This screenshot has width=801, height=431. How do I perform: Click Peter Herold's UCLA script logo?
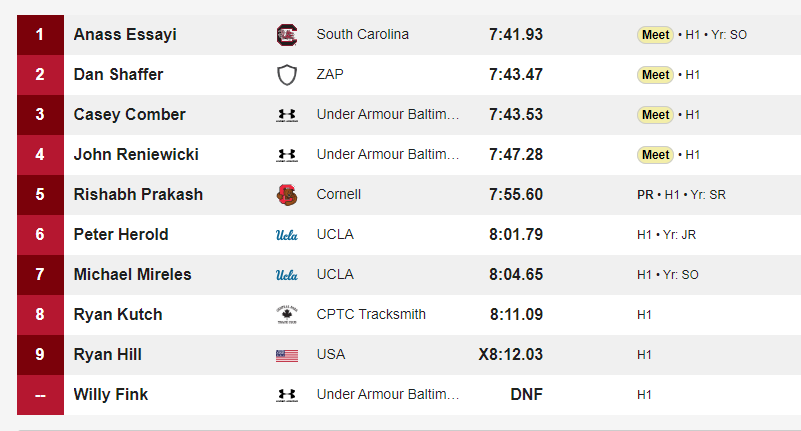[287, 235]
